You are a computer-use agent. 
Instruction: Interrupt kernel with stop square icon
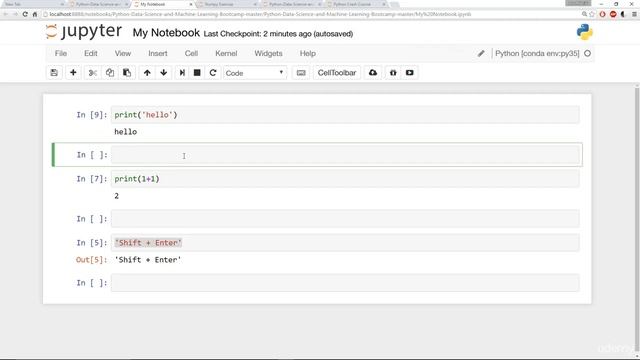click(x=197, y=73)
